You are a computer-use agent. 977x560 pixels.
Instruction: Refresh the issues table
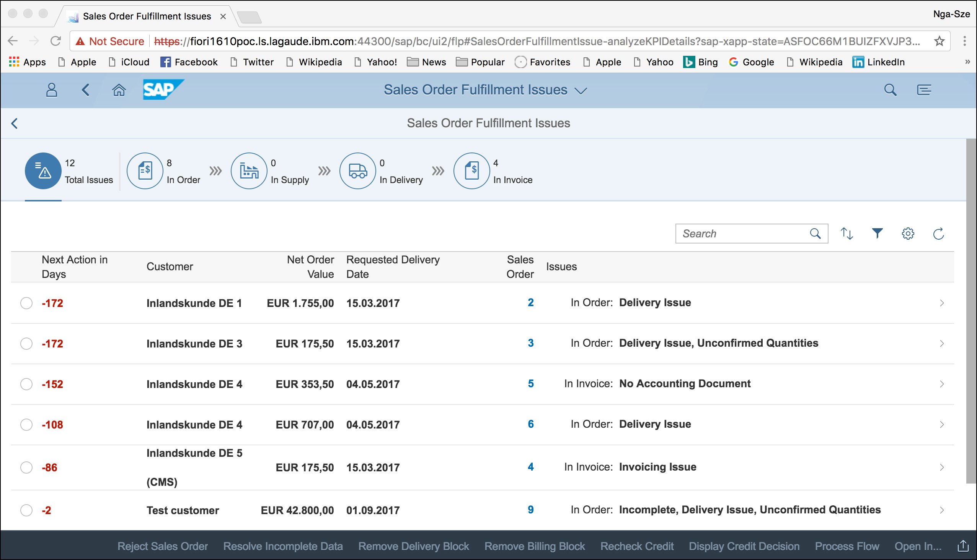(x=938, y=233)
